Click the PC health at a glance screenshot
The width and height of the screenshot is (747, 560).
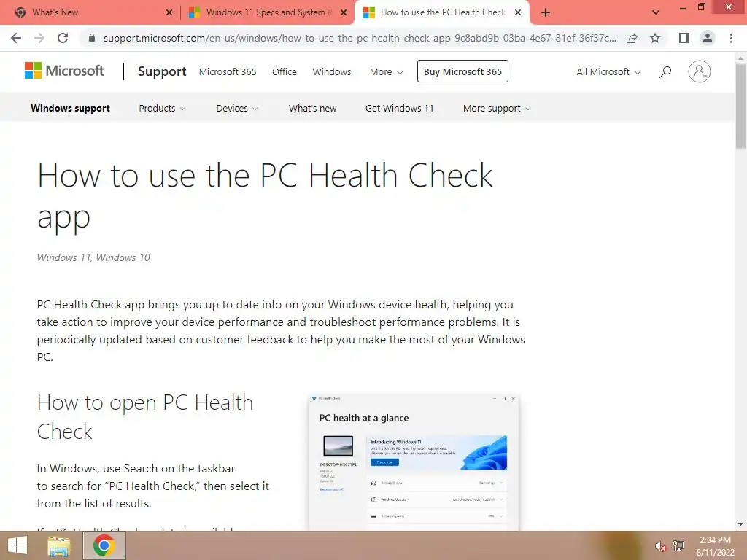(x=414, y=462)
